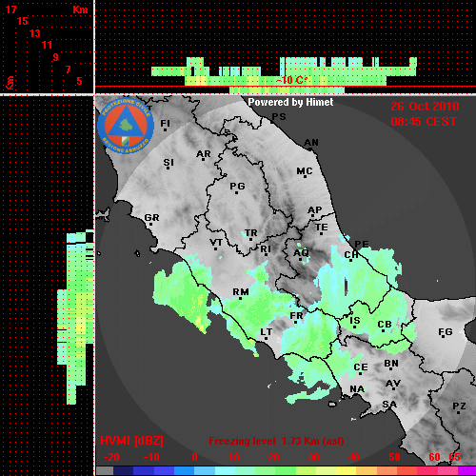Click the 'HVMI [dBZ]' legend title
Image resolution: width=476 pixels, height=476 pixels.
tap(131, 441)
